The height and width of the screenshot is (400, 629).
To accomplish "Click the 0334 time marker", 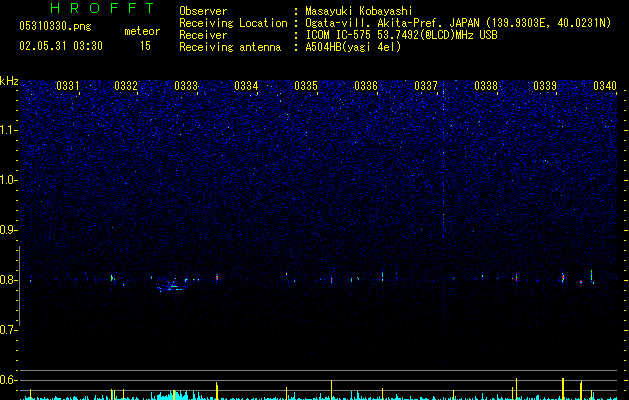I will point(246,86).
